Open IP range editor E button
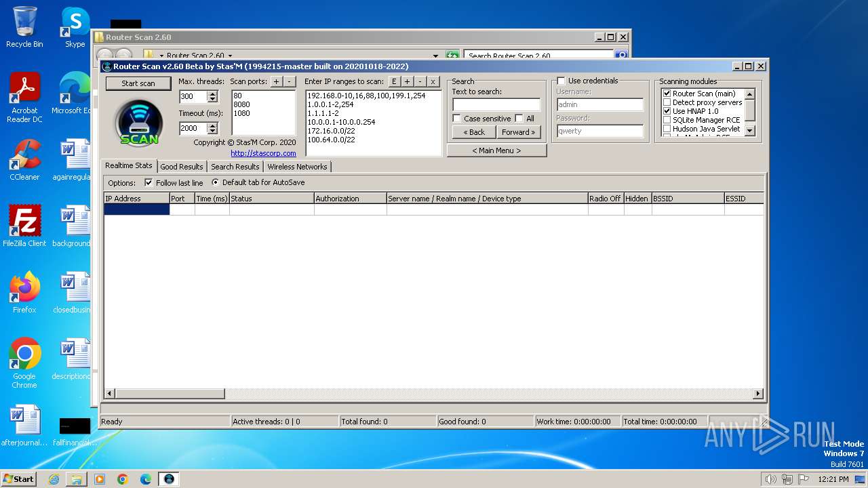868x488 pixels. tap(394, 81)
